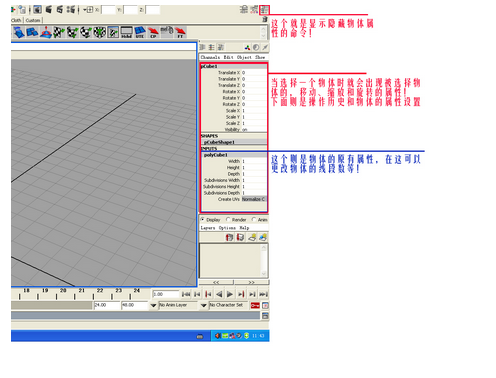Image resolution: width=496 pixels, height=378 pixels.
Task: Select the Render layer radio button
Action: [x=228, y=220]
